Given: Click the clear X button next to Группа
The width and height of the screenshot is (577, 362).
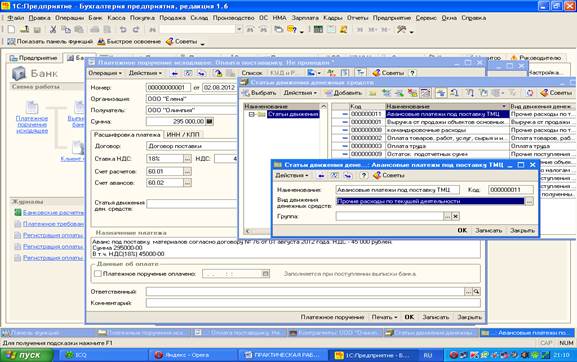Looking at the screenshot, I should pyautogui.click(x=455, y=216).
